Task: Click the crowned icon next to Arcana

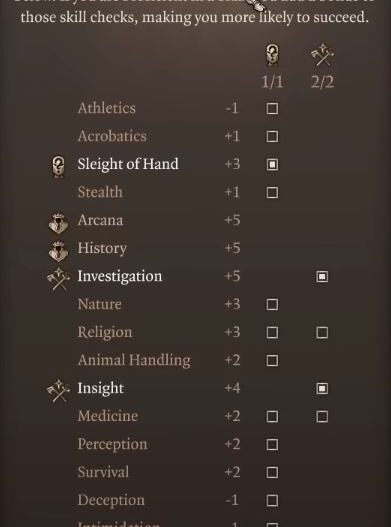Action: [x=58, y=222]
